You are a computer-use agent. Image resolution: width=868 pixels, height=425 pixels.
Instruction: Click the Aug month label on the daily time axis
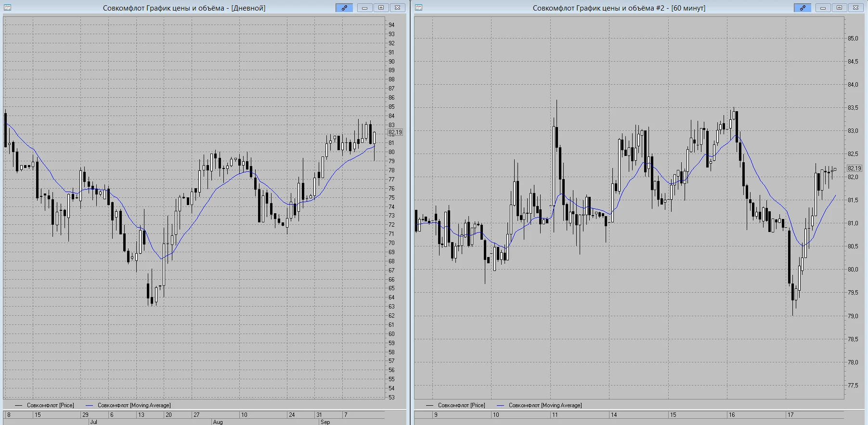(218, 422)
